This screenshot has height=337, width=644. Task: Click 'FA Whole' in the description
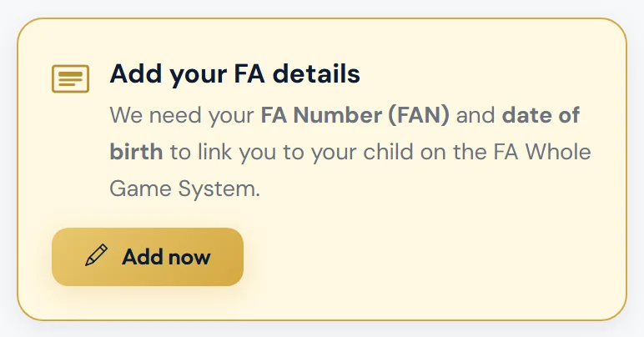pyautogui.click(x=542, y=152)
